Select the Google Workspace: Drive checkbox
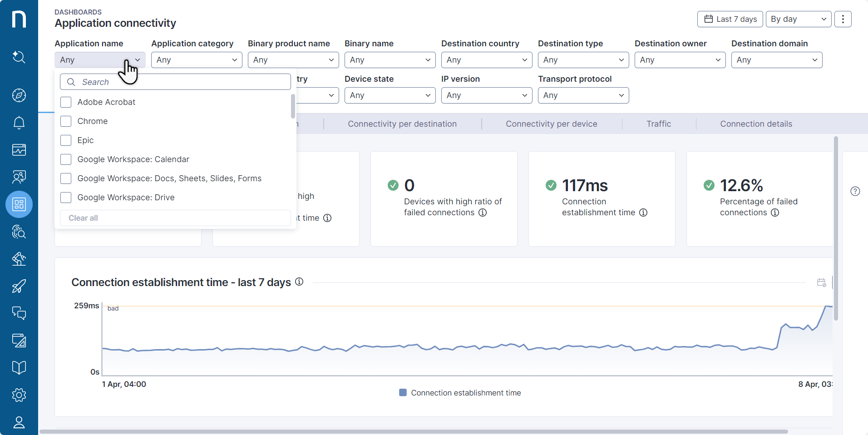Screen dimensions: 868x435 click(66, 198)
